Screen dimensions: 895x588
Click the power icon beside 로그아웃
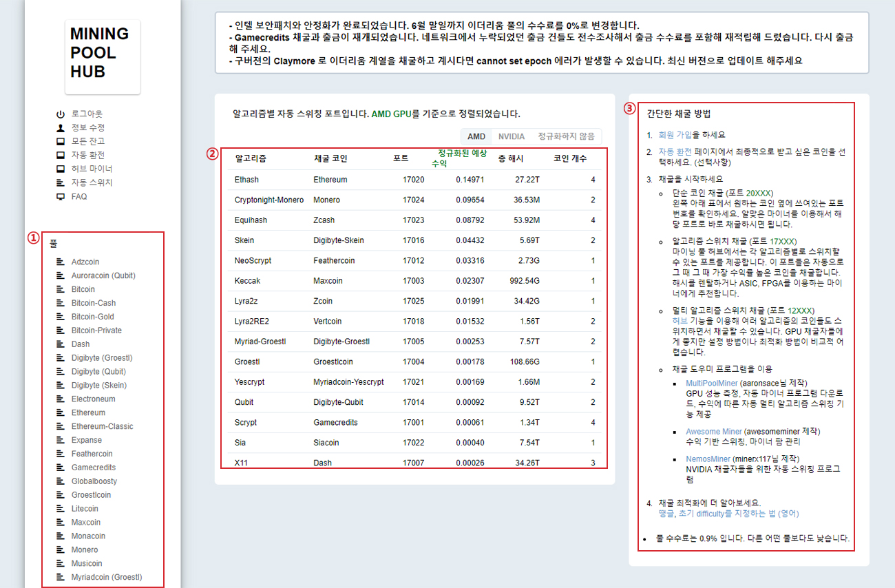[x=61, y=114]
